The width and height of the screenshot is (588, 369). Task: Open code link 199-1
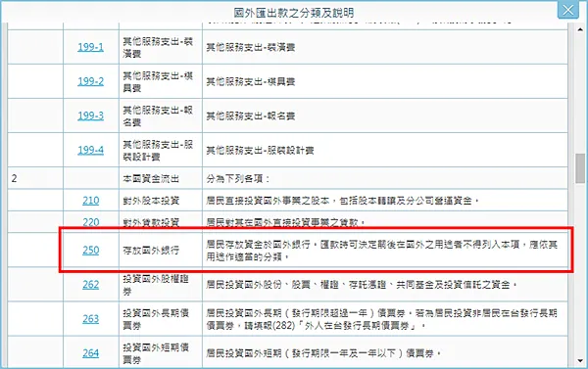point(90,47)
